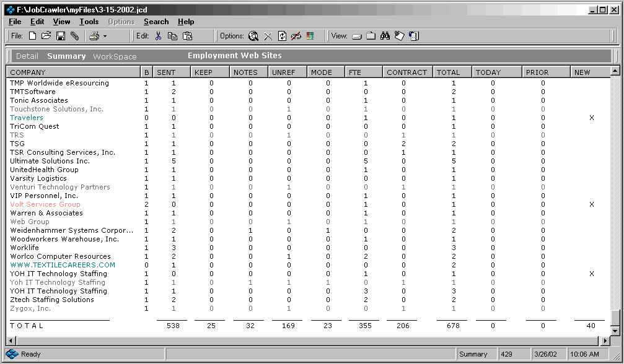
Task: Click the computer document View icon
Action: pos(414,36)
